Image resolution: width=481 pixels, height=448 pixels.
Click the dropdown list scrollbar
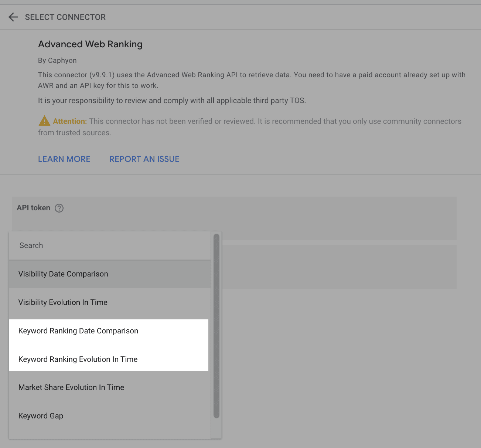click(216, 326)
